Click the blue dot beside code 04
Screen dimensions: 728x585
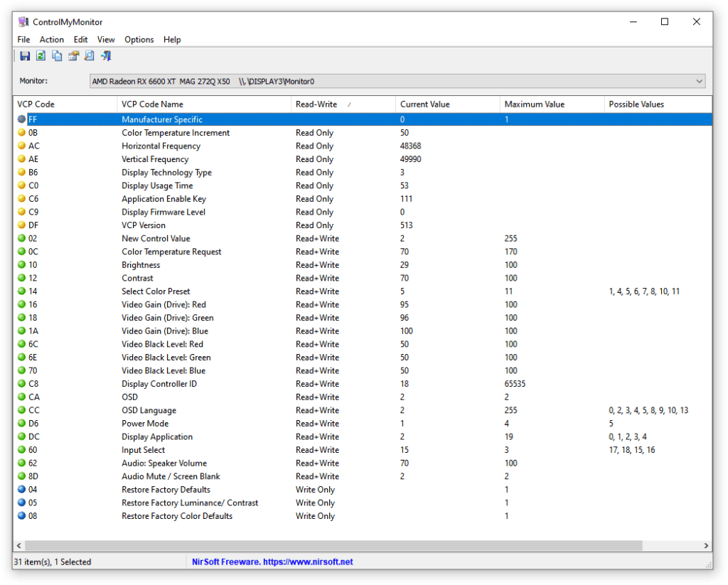pos(21,490)
